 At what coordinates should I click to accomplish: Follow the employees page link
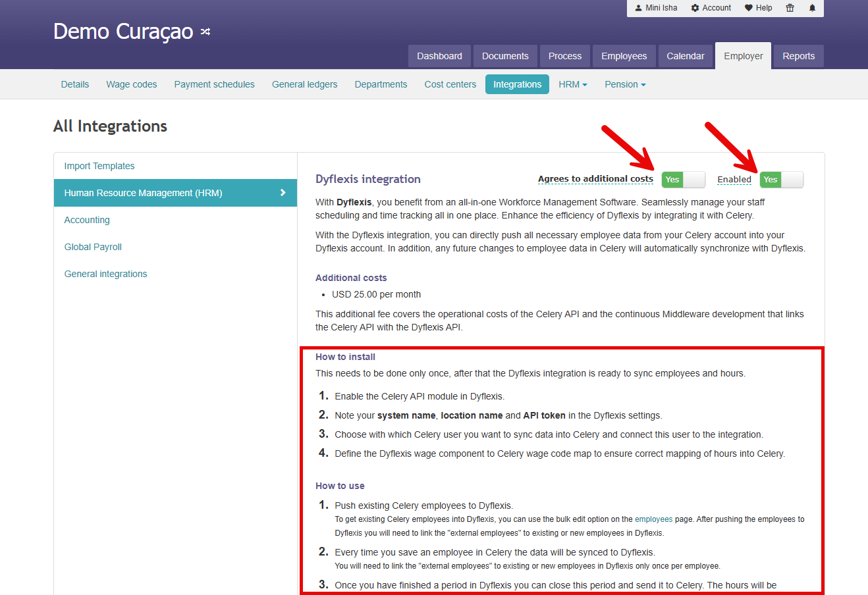[x=654, y=519]
